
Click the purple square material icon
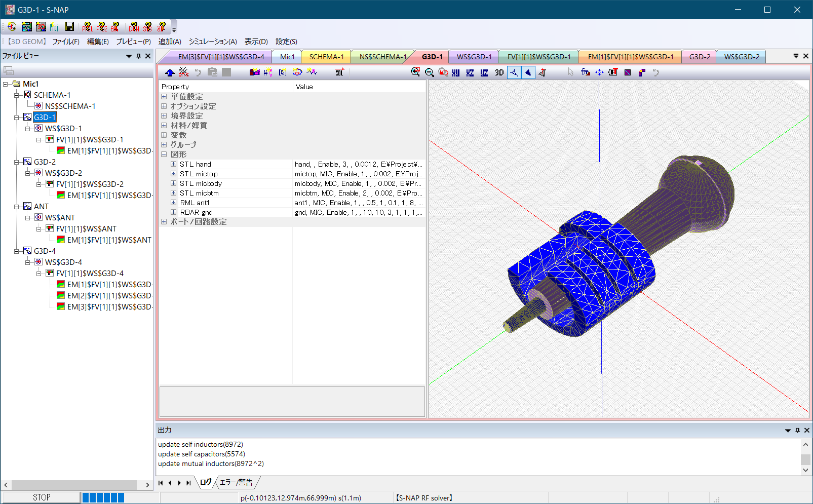(x=628, y=72)
